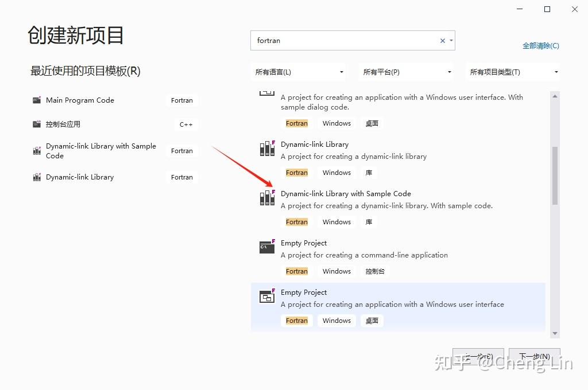Click the C++ tag beside 控制台应用
Screen dimensions: 588x390
pyautogui.click(x=186, y=124)
